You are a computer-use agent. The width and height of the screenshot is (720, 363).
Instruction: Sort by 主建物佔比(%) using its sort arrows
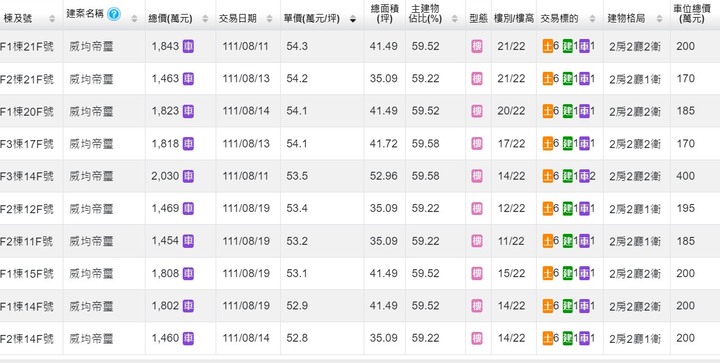[x=454, y=19]
